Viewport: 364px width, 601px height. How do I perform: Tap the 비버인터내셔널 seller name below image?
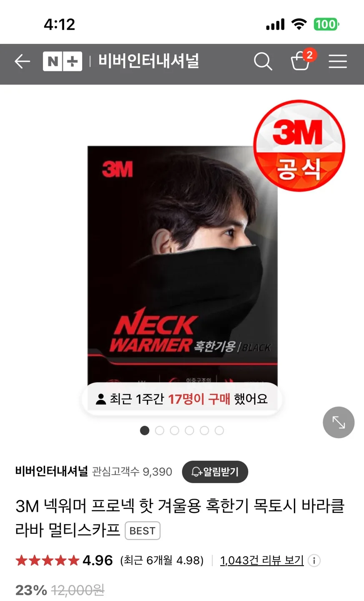[52, 472]
